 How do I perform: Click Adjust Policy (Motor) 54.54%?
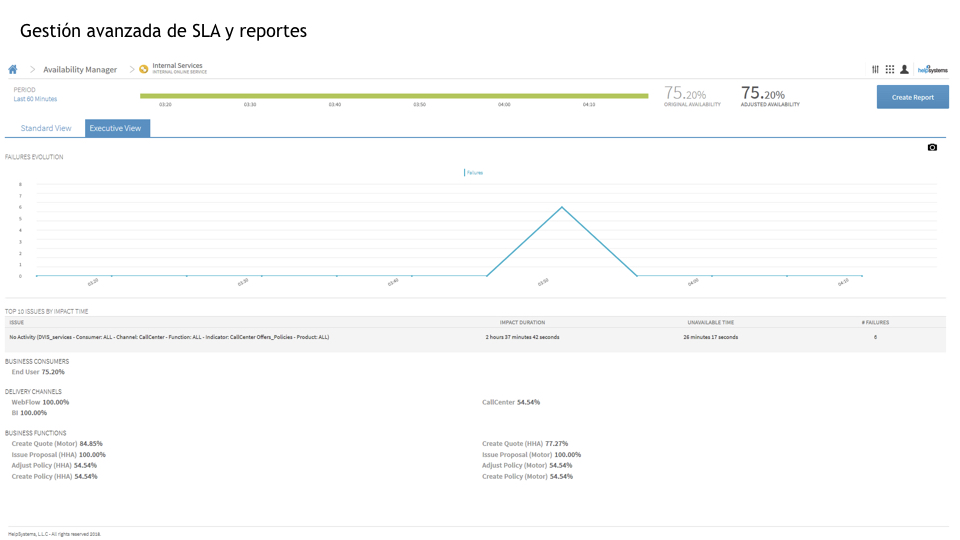tap(527, 465)
